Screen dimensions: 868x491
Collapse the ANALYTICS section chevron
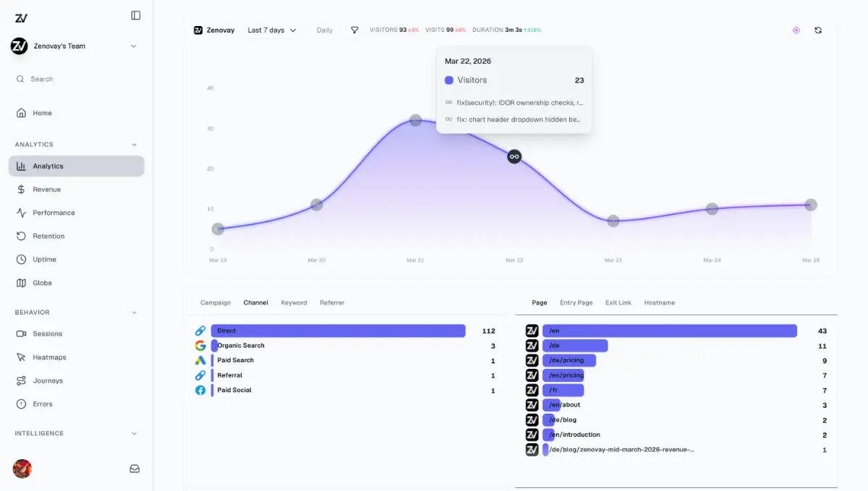[134, 145]
